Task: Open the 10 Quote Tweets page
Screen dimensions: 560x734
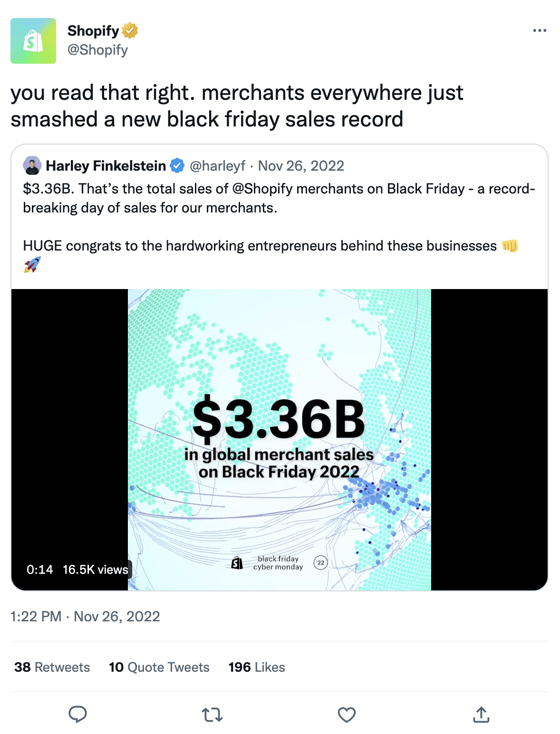Action: [159, 667]
